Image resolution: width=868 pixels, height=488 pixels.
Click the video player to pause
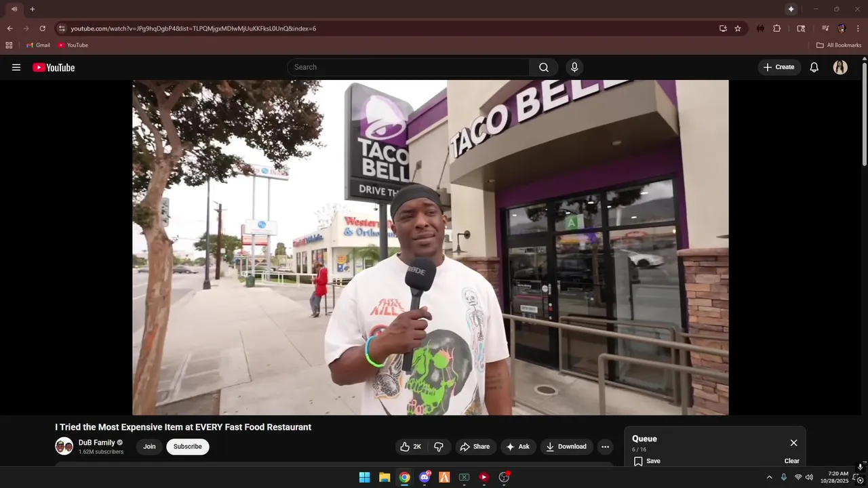click(431, 247)
